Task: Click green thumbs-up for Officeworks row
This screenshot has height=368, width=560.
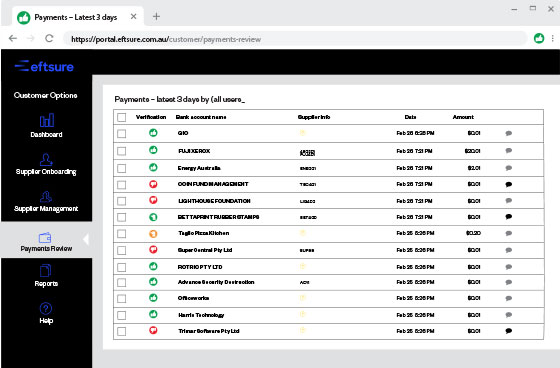Action: point(153,298)
